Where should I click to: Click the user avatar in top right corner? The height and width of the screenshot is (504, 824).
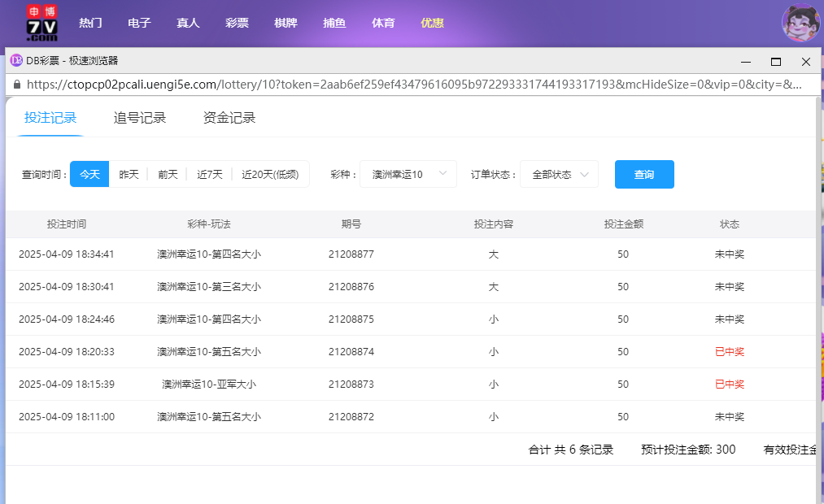click(x=800, y=23)
